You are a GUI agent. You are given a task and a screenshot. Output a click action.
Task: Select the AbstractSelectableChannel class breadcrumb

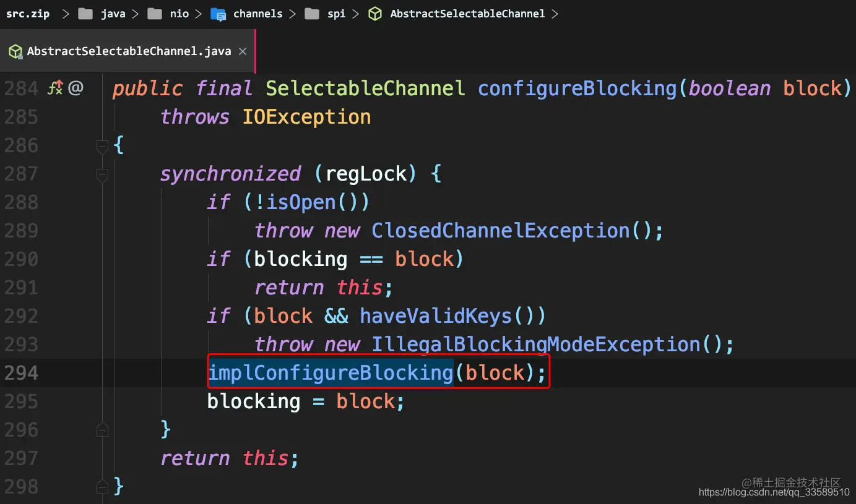(x=467, y=14)
